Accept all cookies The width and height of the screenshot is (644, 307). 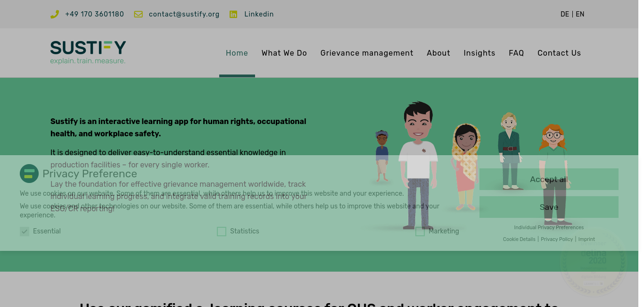[549, 179]
